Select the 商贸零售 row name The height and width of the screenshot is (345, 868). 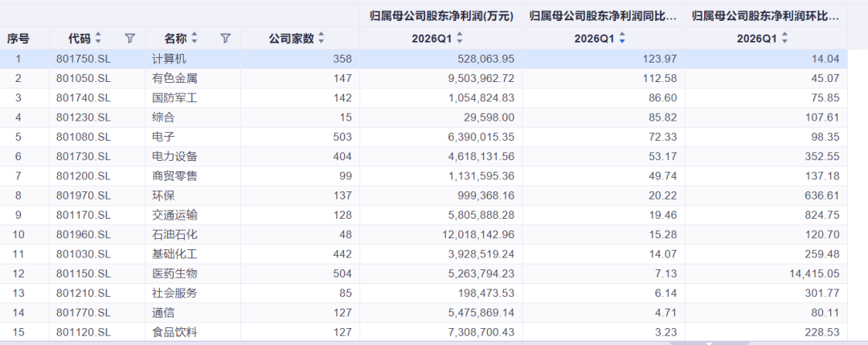pyautogui.click(x=174, y=176)
